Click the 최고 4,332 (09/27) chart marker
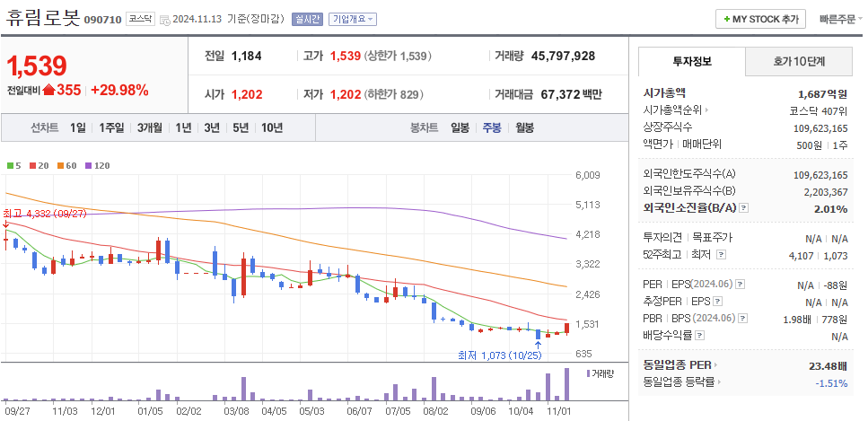 coord(45,214)
